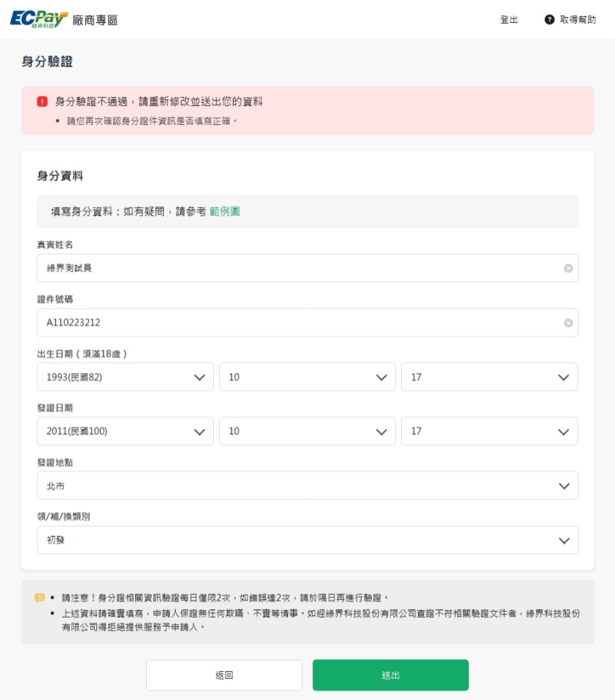Image resolution: width=615 pixels, height=700 pixels.
Task: Open the birth year dropdown 1993(民國82)
Action: point(125,377)
